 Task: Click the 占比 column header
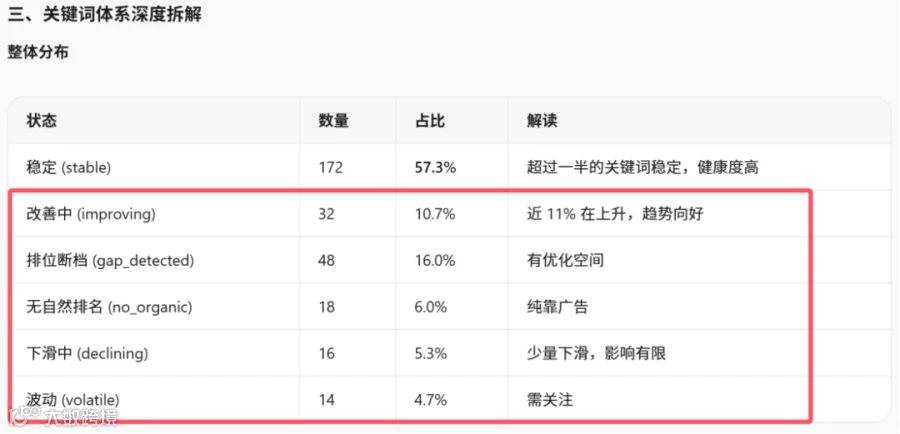tap(430, 121)
